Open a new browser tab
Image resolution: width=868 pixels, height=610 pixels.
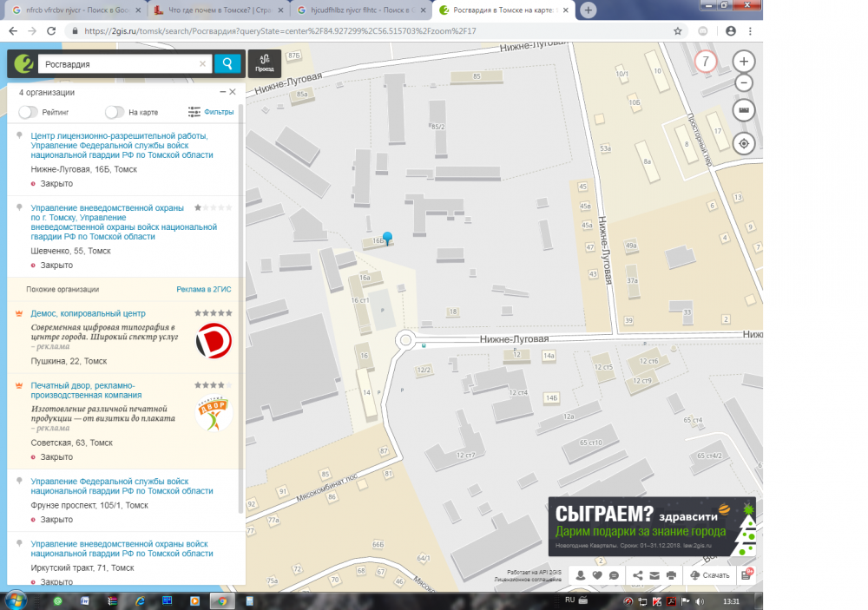589,10
